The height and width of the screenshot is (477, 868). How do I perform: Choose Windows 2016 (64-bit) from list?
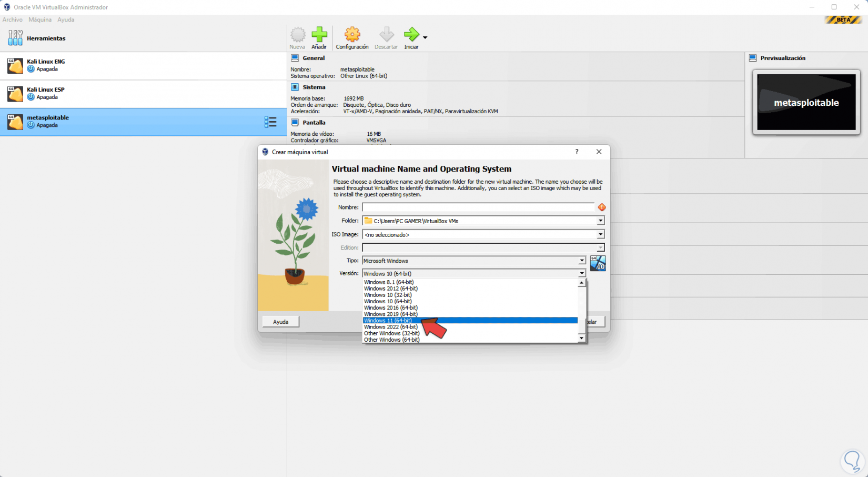470,307
